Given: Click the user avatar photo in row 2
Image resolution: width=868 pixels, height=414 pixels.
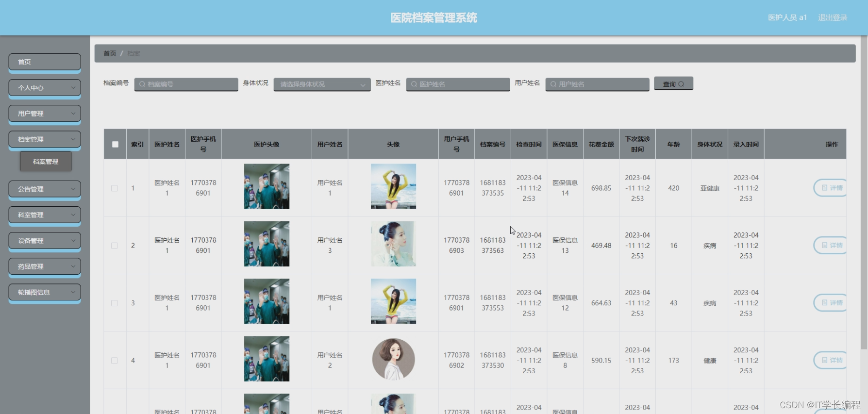Looking at the screenshot, I should click(393, 244).
